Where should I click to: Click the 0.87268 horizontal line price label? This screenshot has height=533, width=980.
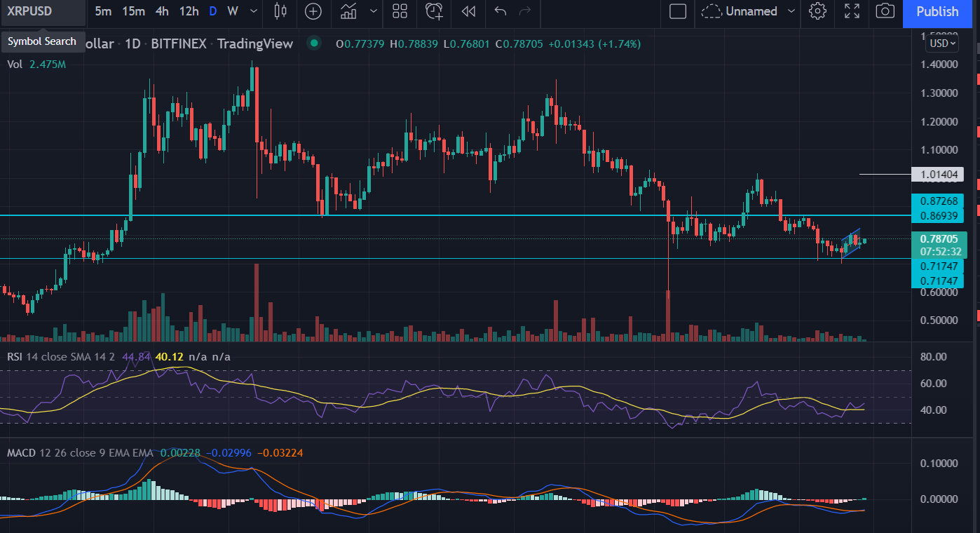click(x=937, y=201)
